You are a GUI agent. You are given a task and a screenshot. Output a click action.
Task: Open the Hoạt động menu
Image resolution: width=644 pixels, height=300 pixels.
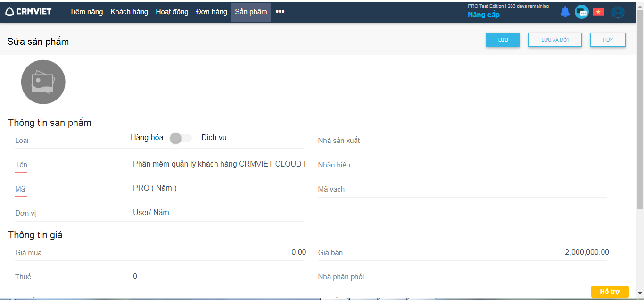point(172,12)
